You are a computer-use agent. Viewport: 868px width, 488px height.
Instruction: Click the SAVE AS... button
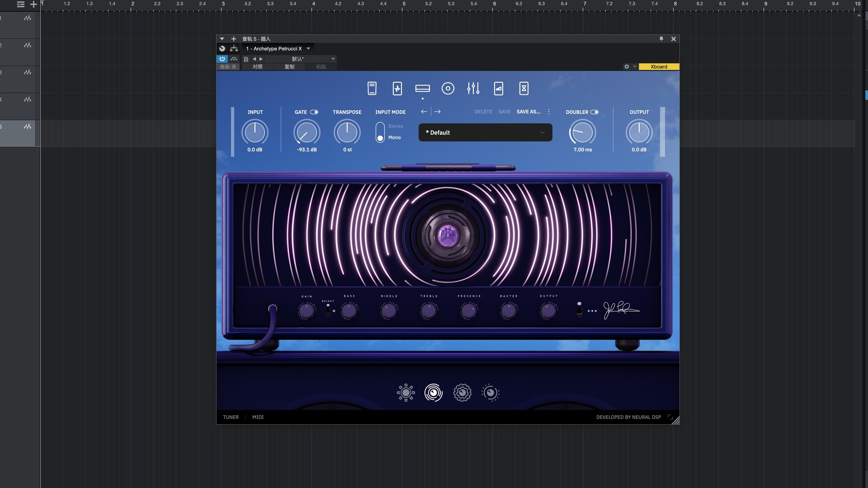pos(528,112)
